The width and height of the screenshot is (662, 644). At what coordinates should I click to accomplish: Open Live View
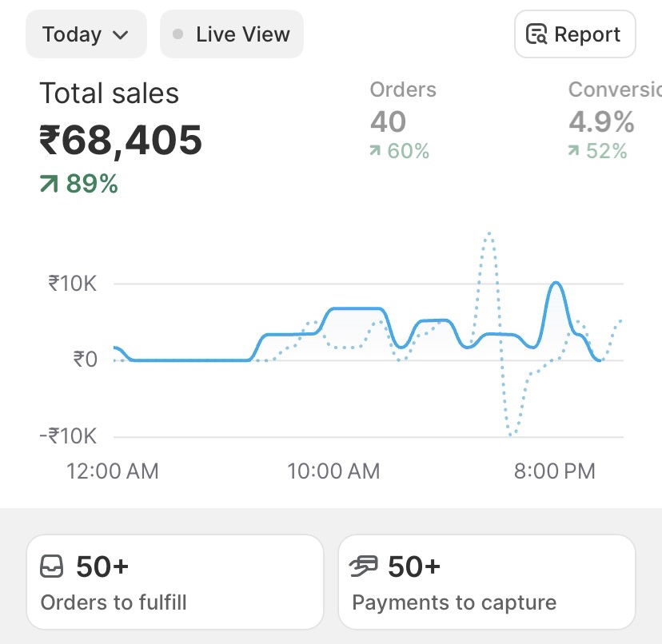[x=232, y=34]
